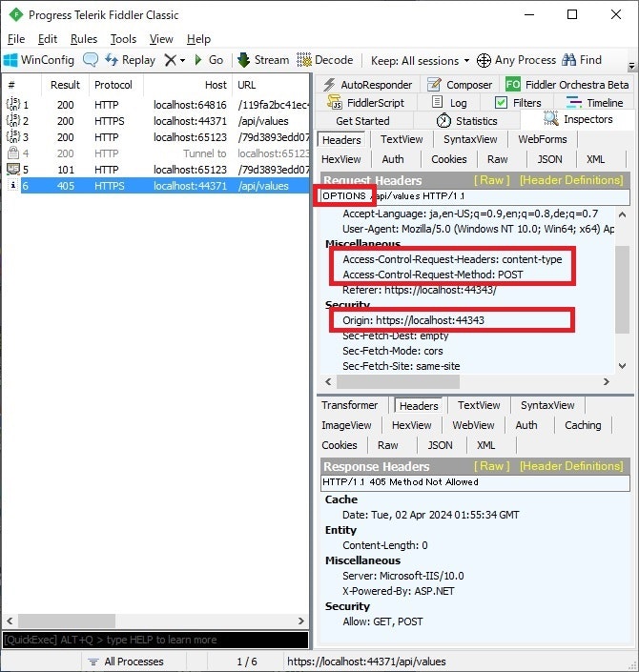Click the Any Process crosshair icon
This screenshot has height=672, width=639.
click(x=484, y=60)
